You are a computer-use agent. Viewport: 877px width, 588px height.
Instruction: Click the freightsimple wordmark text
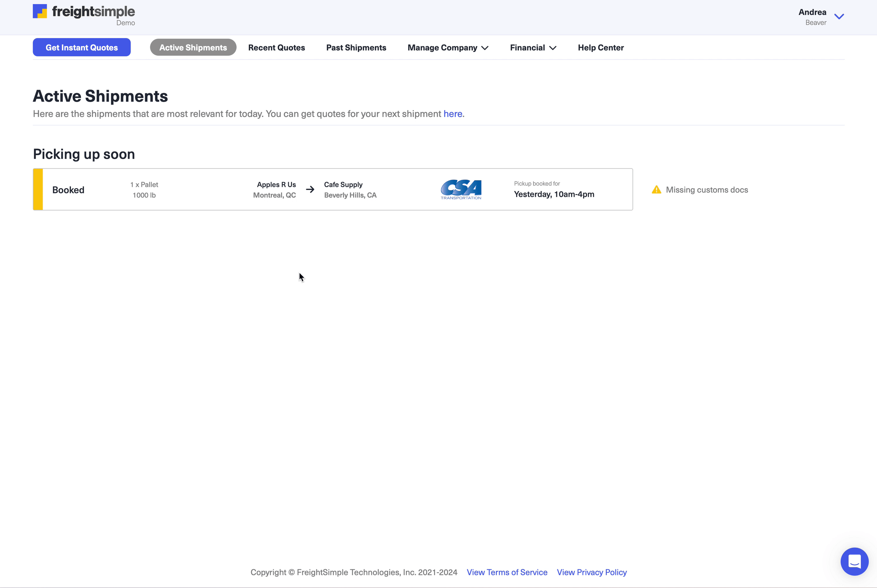(93, 12)
